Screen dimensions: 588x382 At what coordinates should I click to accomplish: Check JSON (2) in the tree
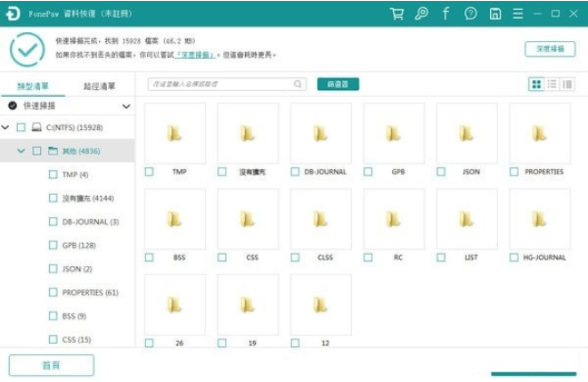coord(53,269)
